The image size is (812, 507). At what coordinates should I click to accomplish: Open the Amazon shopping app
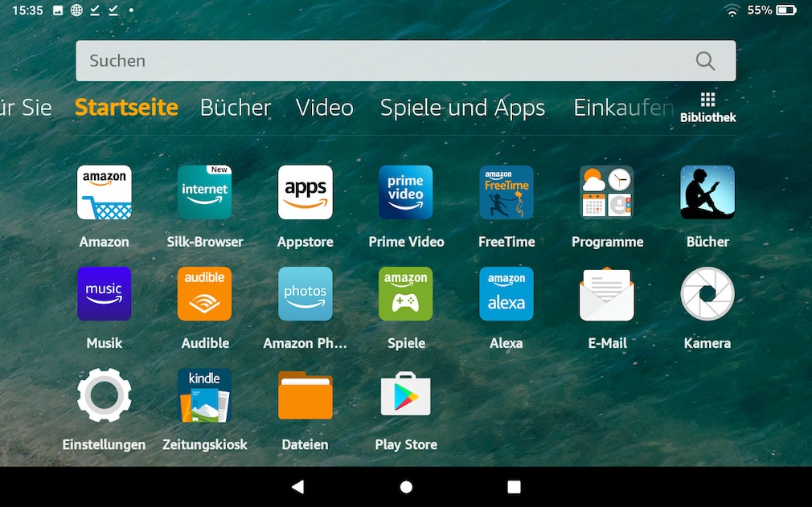(x=104, y=193)
